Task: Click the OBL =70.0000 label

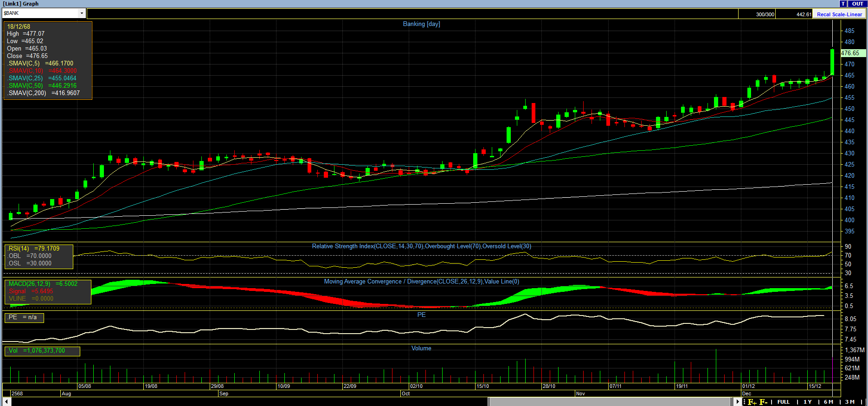Action: point(30,256)
